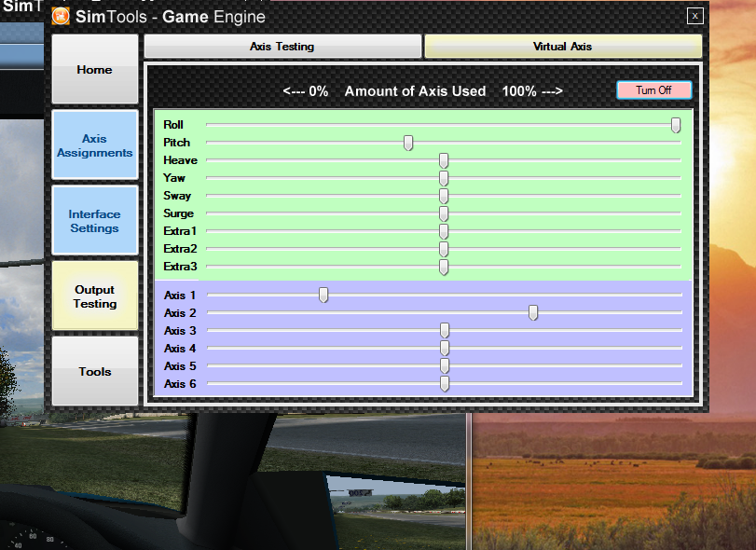Click the Extra1 slider handle
The width and height of the screenshot is (756, 550).
coord(444,231)
